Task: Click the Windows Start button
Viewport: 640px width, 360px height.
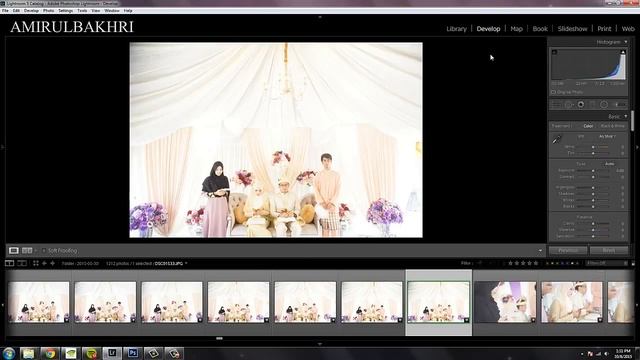Action: 9,353
